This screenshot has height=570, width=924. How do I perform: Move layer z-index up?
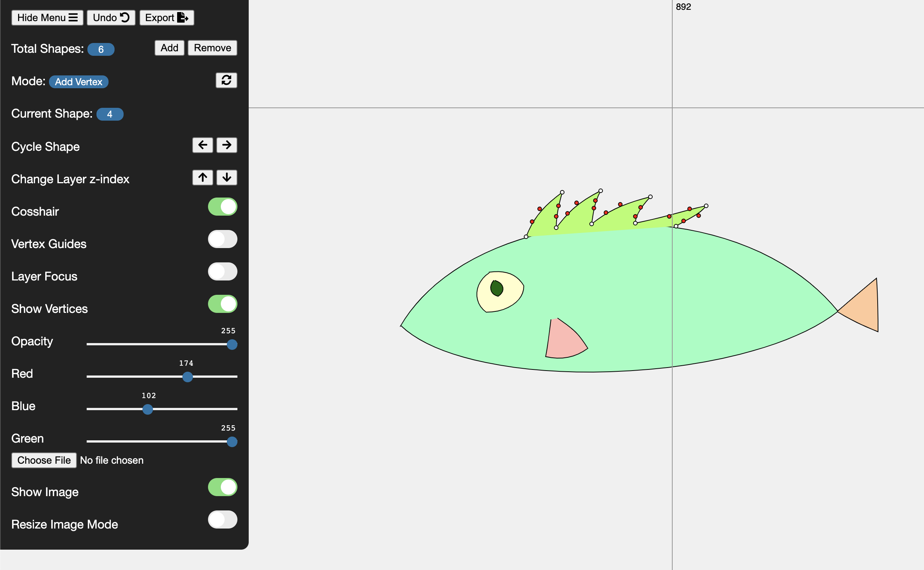tap(202, 178)
